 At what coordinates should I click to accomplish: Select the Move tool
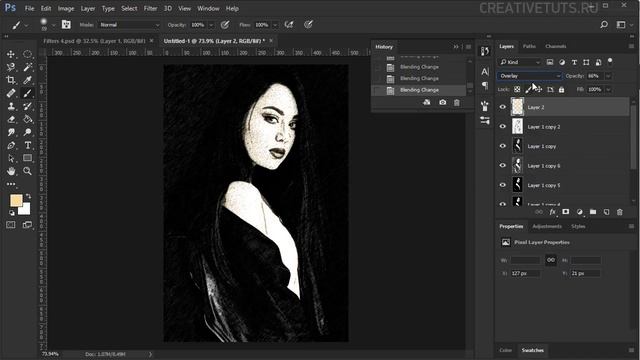point(11,54)
